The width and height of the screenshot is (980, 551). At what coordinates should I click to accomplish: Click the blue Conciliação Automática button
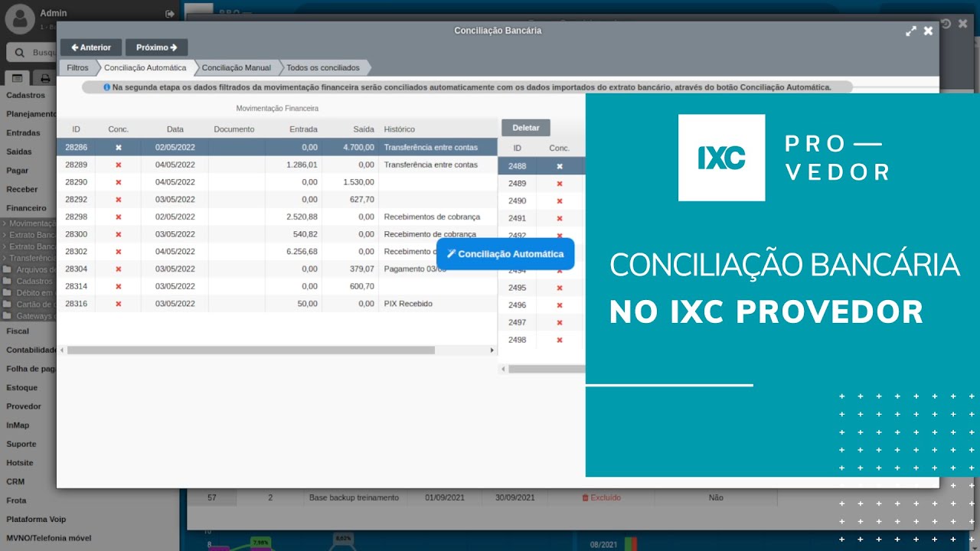[x=505, y=254]
